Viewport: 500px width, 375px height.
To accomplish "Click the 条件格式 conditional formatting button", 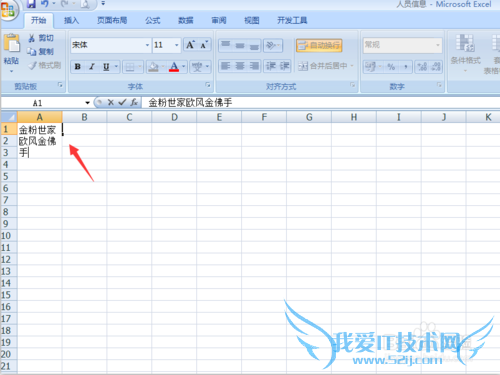I will pos(466,53).
